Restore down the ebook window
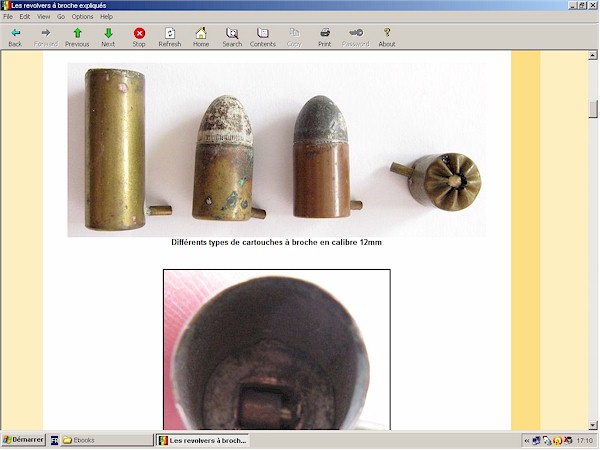This screenshot has width=600, height=450. [x=582, y=5]
